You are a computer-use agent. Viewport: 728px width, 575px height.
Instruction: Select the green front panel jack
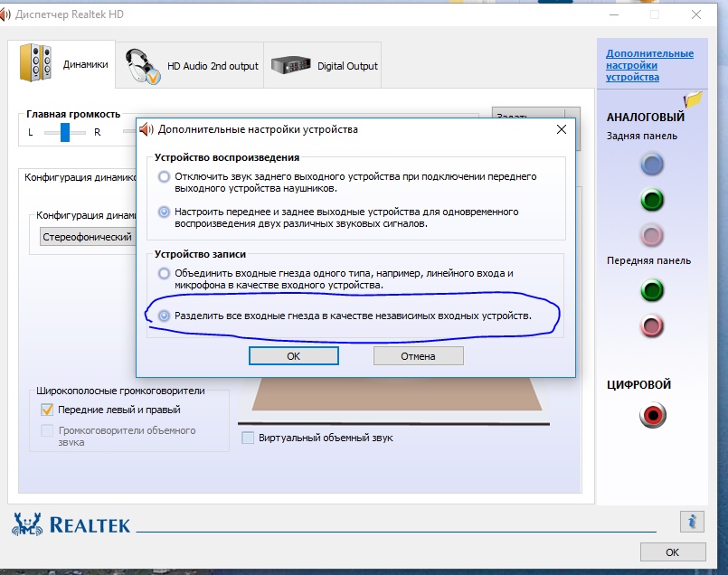(x=652, y=290)
